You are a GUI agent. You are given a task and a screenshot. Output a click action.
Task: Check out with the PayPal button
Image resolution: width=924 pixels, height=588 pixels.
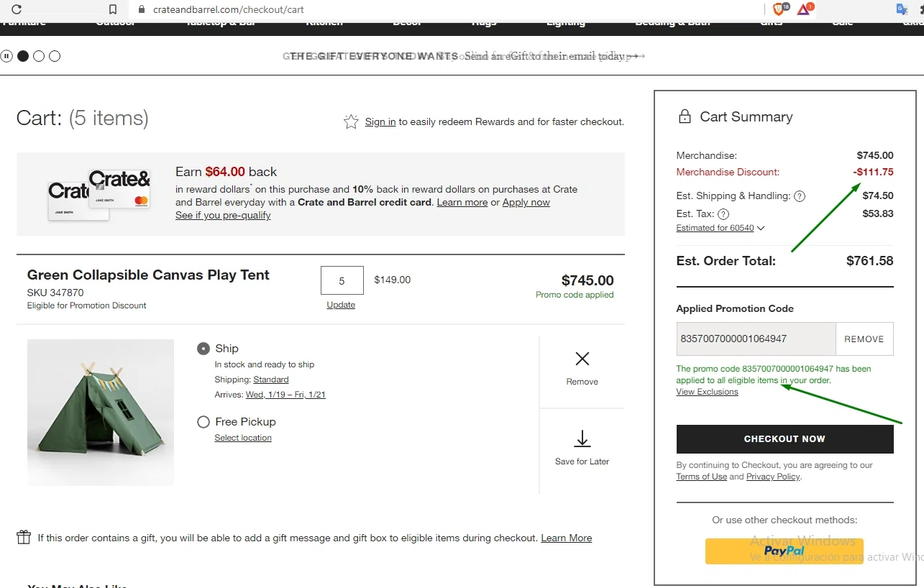click(x=784, y=551)
